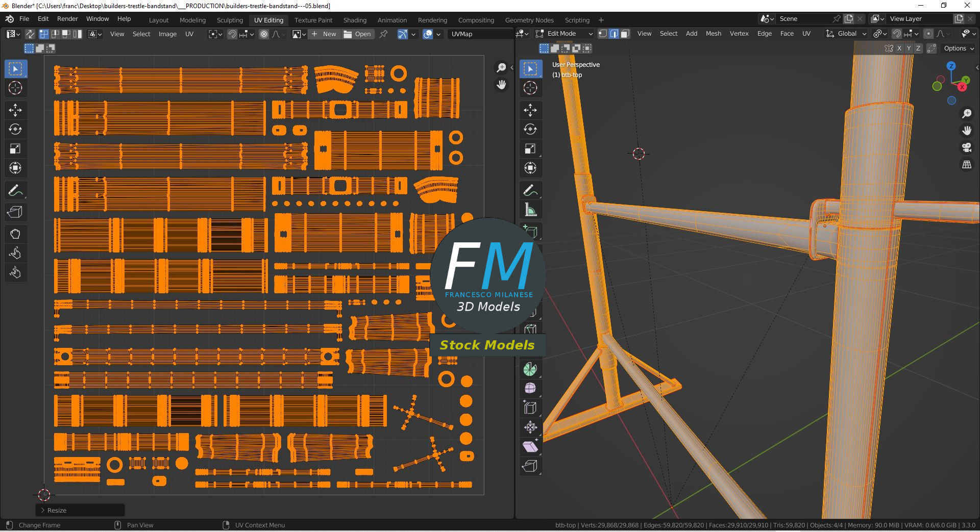980x532 pixels.
Task: Click the pan hand icon in UV editor
Action: [501, 85]
